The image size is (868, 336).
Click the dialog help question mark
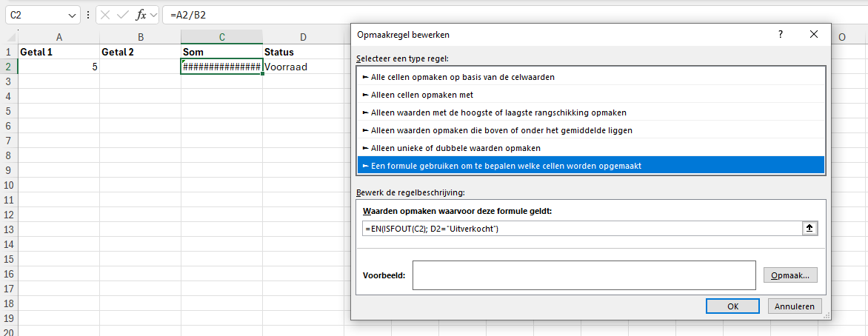[x=780, y=34]
